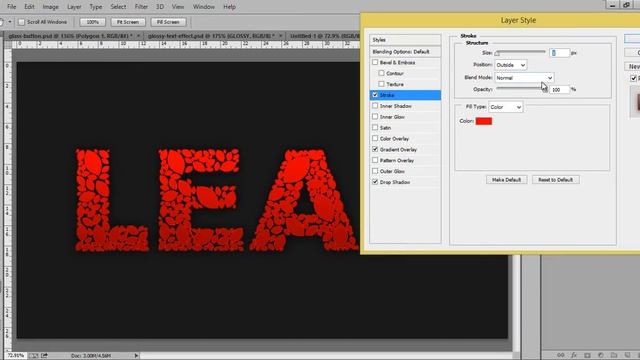The width and height of the screenshot is (640, 360).
Task: Enable the Inner Shadow checkbox
Action: point(375,106)
